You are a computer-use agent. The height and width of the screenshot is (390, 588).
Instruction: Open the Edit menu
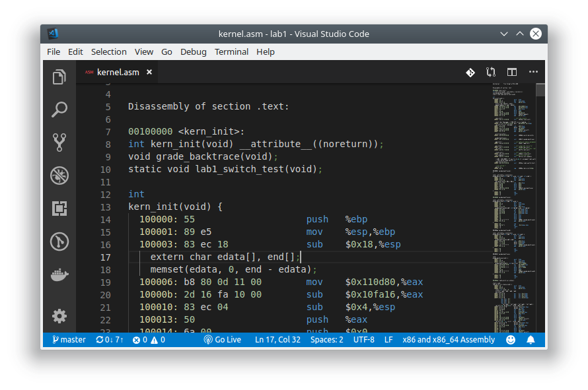tap(75, 51)
